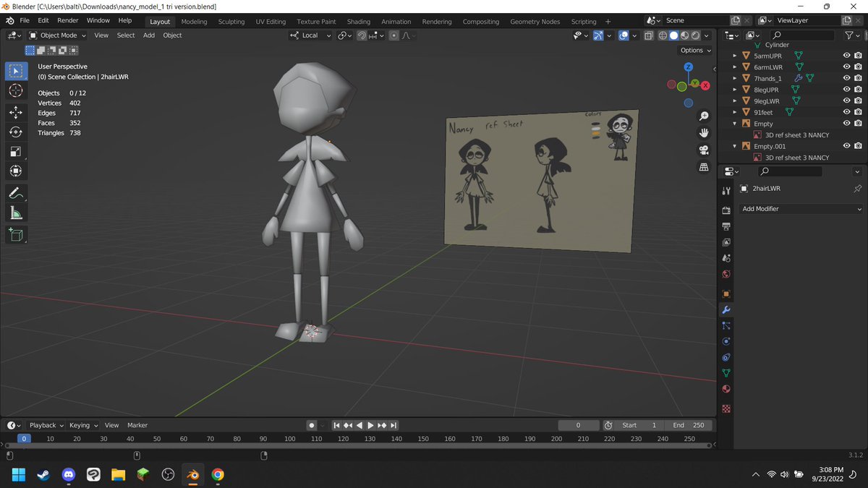This screenshot has height=488, width=868.
Task: Open the Texture properties tab
Action: point(726,408)
